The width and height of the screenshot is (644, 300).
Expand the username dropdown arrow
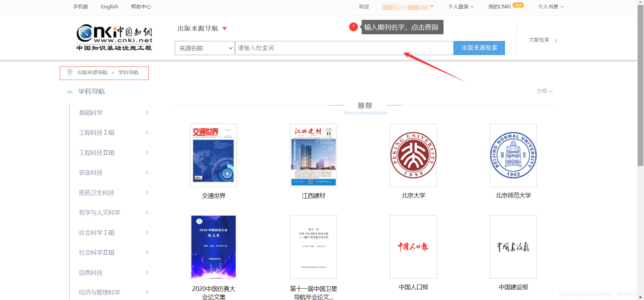(x=432, y=6)
